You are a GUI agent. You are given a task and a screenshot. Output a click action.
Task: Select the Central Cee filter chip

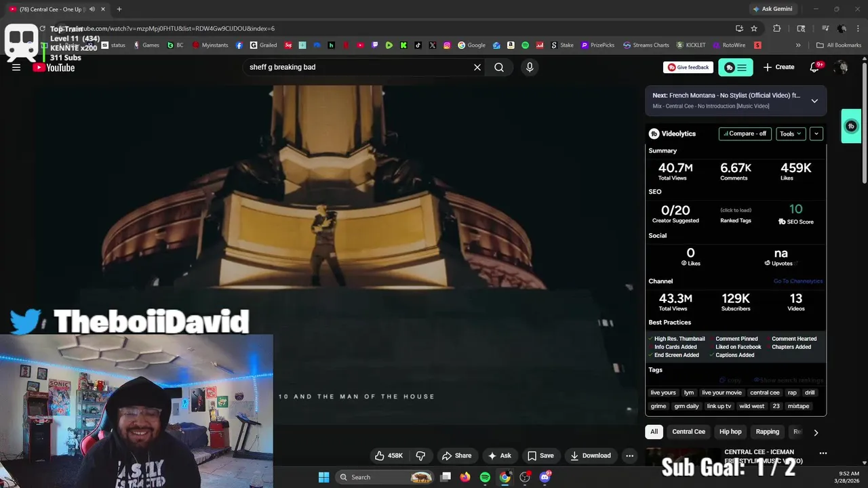688,432
